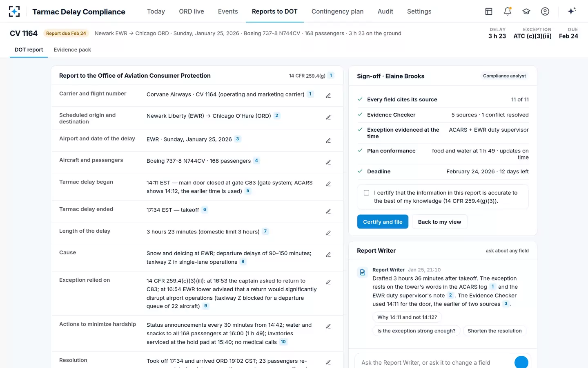Edit the Scheduled origin and destination field
588x368 pixels.
(x=328, y=117)
